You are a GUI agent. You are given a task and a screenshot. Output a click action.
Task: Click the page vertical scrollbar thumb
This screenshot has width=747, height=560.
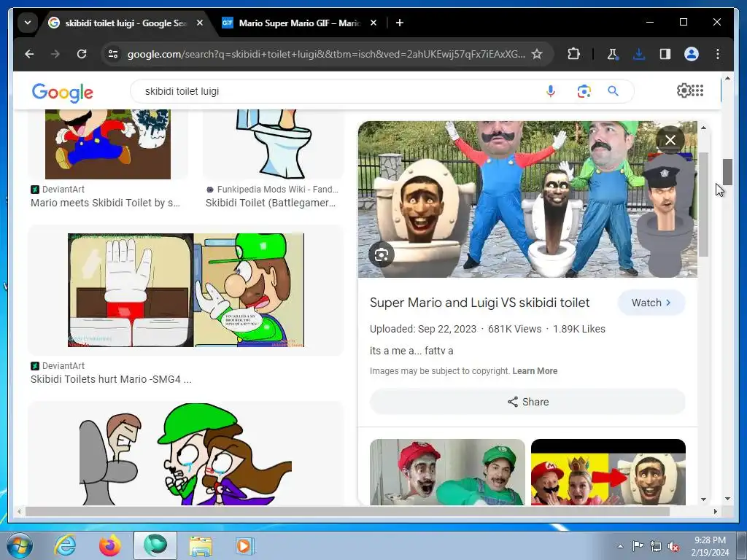pyautogui.click(x=727, y=172)
